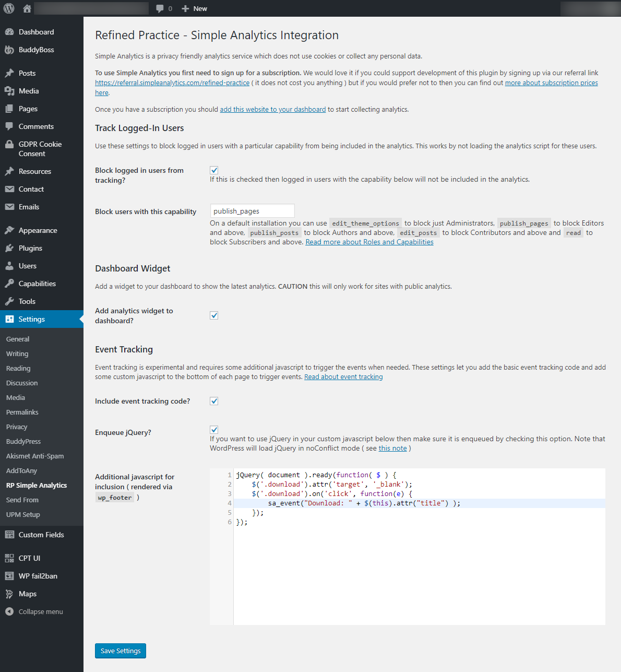Open 'more about subscription prices' link
Image resolution: width=621 pixels, height=672 pixels.
(552, 82)
